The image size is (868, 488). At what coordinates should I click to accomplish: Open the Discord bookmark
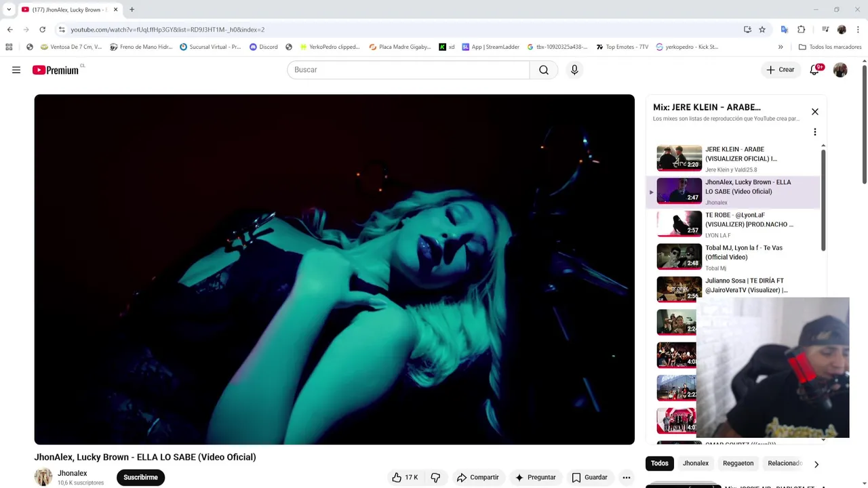click(x=264, y=47)
